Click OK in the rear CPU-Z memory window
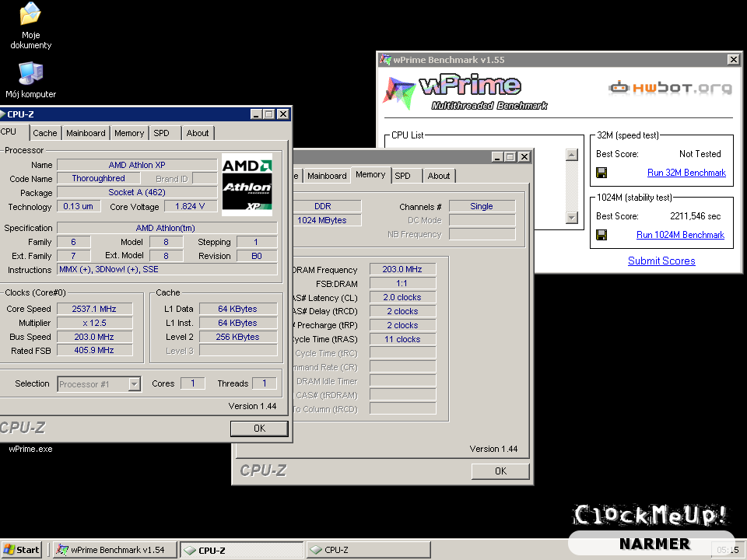Image resolution: width=747 pixels, height=560 pixels. tap(500, 471)
